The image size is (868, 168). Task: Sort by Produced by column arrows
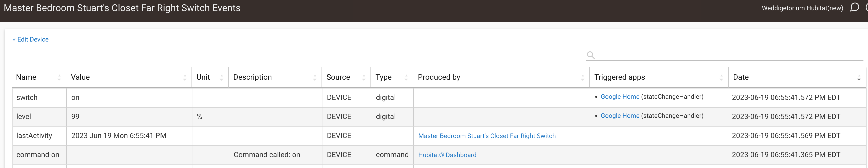tap(583, 78)
